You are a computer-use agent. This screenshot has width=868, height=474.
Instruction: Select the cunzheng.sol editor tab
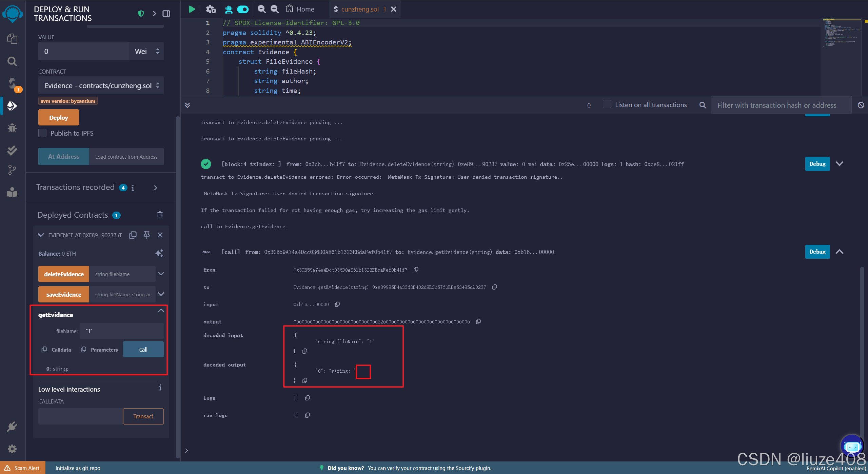[360, 9]
